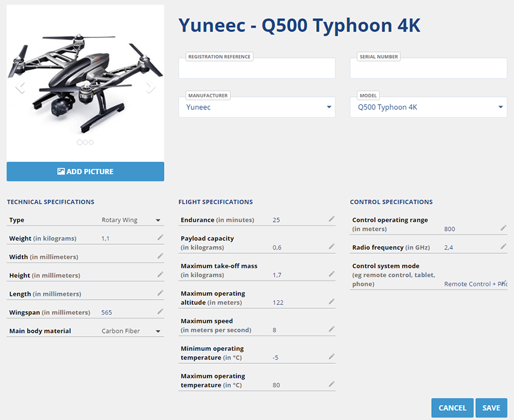Open the Manufacturer dropdown showing Yuneec
Screen dimensions: 514x420
pyautogui.click(x=256, y=107)
